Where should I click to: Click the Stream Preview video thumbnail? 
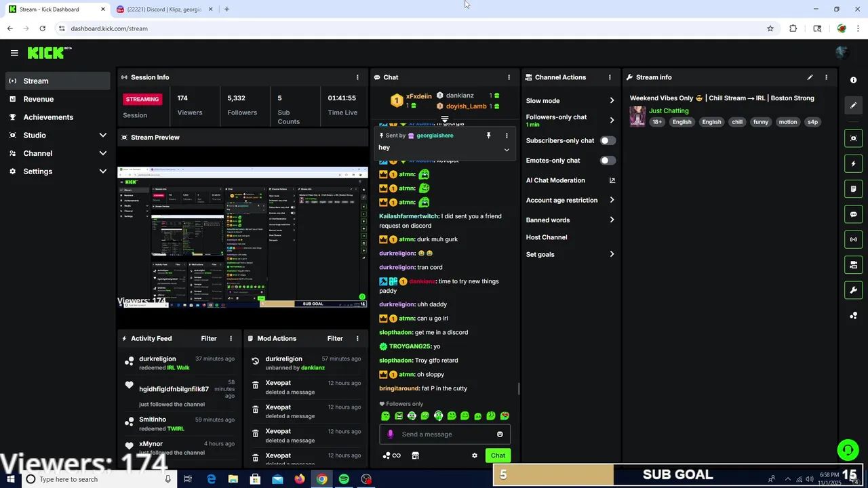[x=243, y=237]
